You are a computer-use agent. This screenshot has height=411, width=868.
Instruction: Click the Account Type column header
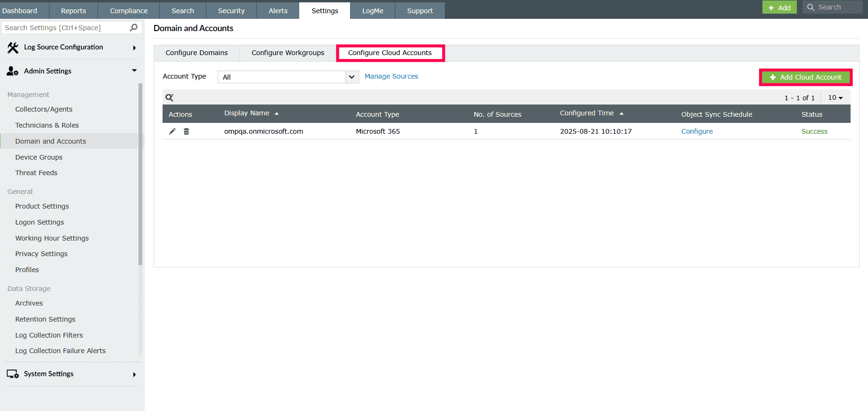click(377, 114)
